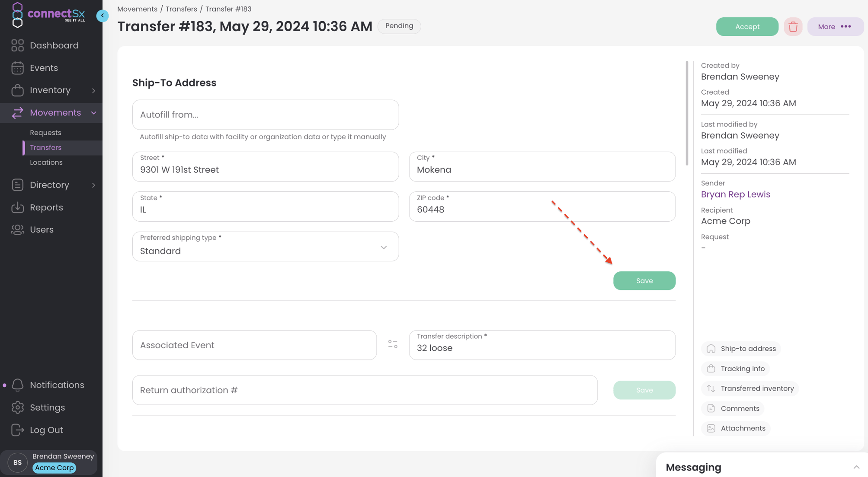This screenshot has width=868, height=477.
Task: Go to Locations submenu item
Action: click(46, 162)
